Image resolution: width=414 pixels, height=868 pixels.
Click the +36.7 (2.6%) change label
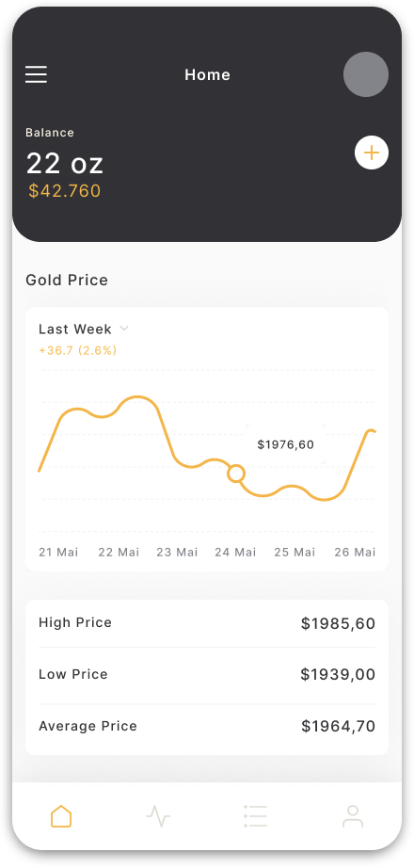[77, 350]
